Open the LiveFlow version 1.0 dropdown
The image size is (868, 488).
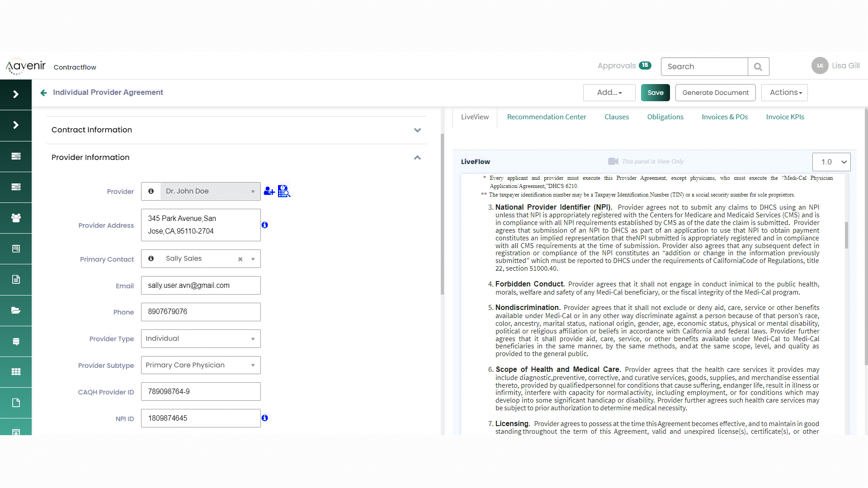[x=831, y=162]
